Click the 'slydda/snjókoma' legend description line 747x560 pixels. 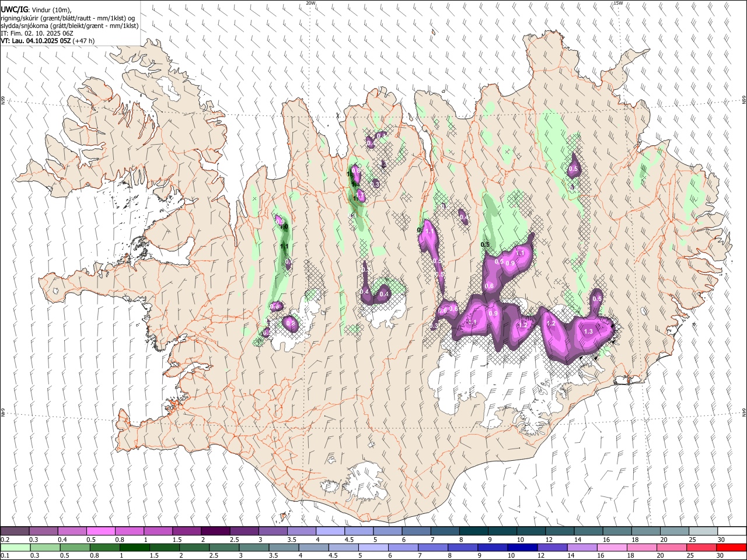pos(69,26)
